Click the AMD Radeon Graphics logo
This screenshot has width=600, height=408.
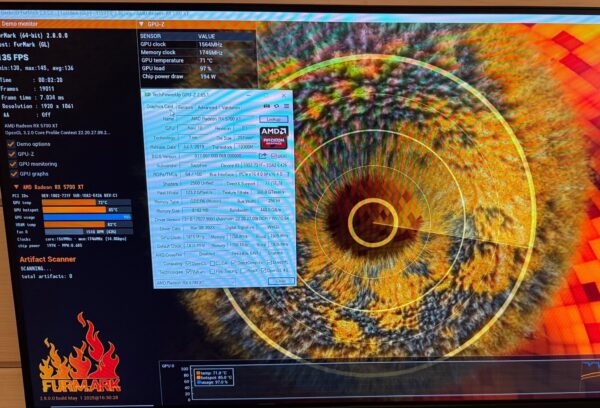click(273, 136)
